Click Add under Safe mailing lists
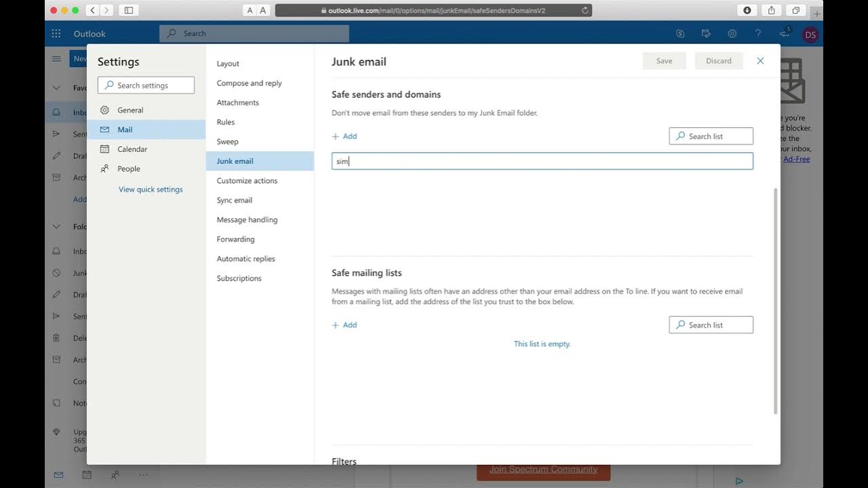Image resolution: width=868 pixels, height=488 pixels. (344, 325)
